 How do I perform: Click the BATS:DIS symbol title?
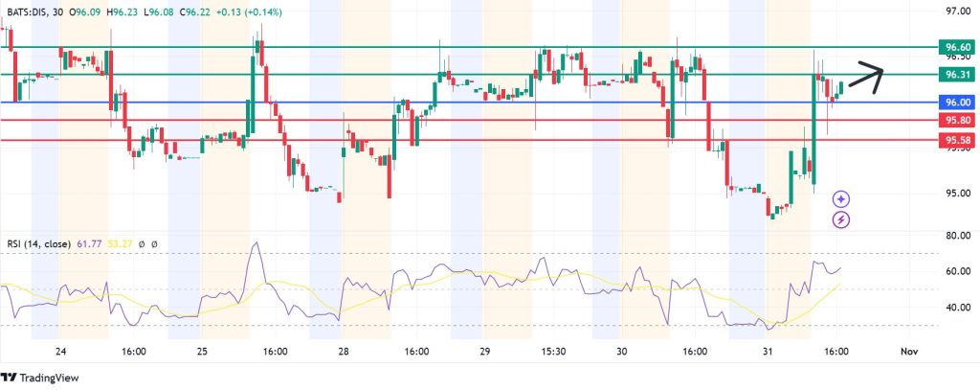[32, 11]
